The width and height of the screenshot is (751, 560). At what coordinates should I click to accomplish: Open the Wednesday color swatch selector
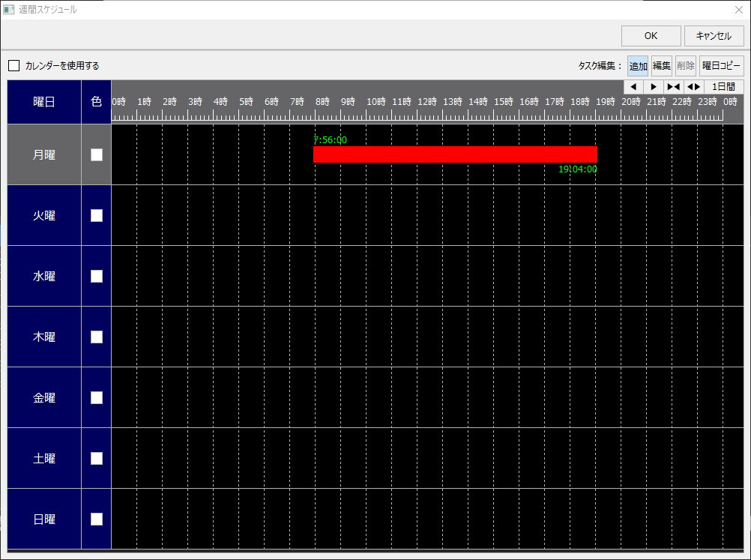(96, 276)
